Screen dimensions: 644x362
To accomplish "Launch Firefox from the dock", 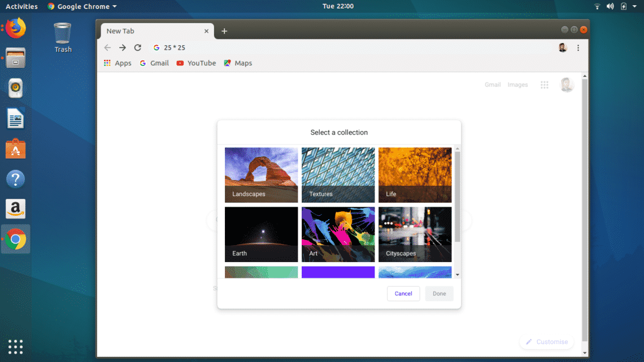I will pyautogui.click(x=16, y=28).
